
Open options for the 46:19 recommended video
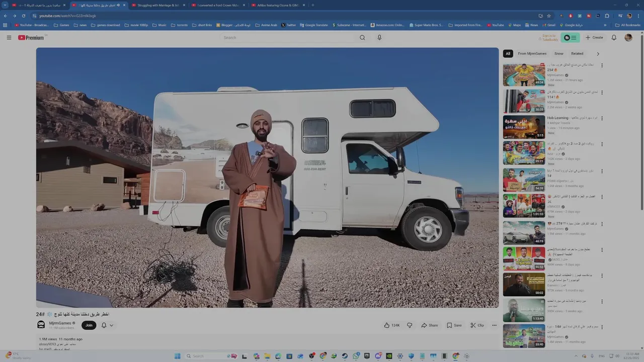pyautogui.click(x=602, y=223)
